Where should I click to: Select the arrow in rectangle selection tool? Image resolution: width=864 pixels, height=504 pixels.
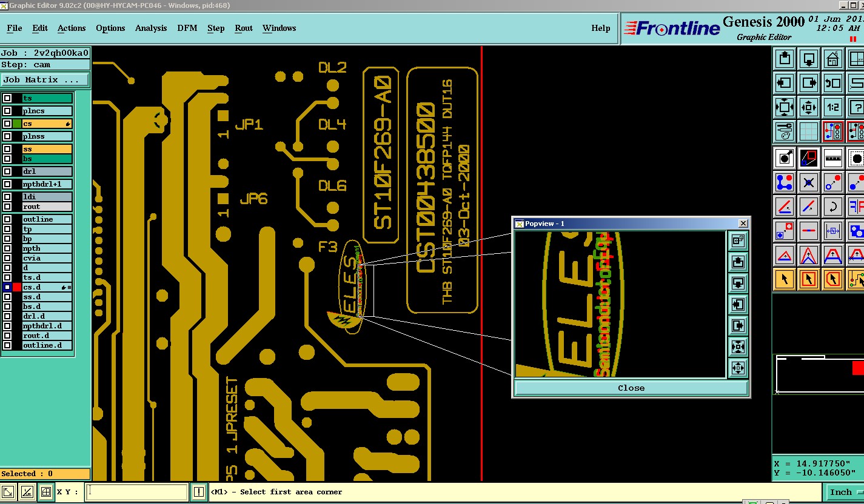coord(809,279)
